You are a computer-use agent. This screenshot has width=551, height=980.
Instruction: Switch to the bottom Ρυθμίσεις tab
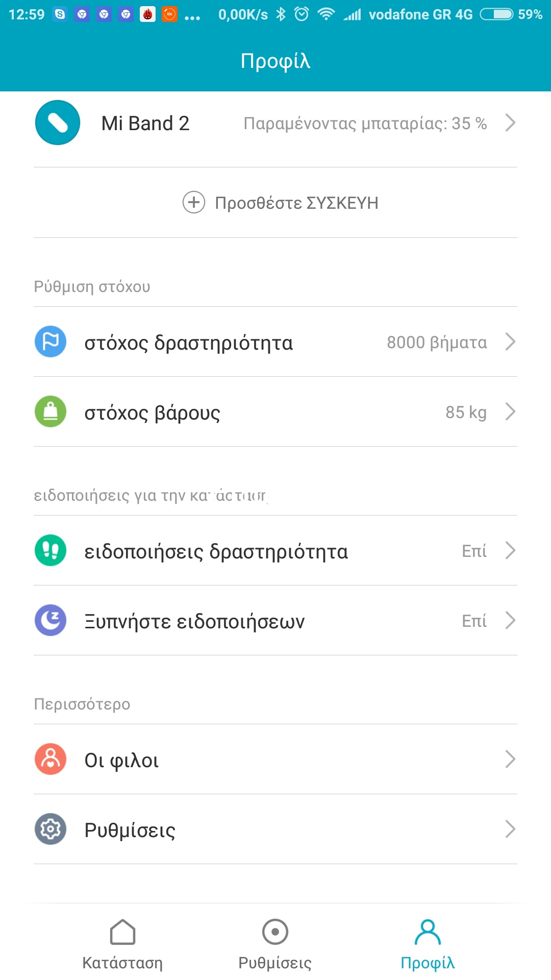click(x=275, y=944)
